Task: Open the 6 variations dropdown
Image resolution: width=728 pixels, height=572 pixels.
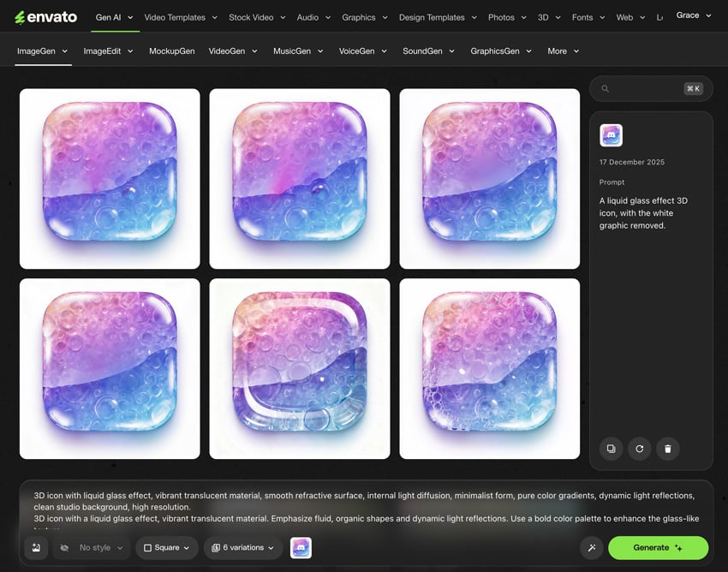Action: (241, 547)
